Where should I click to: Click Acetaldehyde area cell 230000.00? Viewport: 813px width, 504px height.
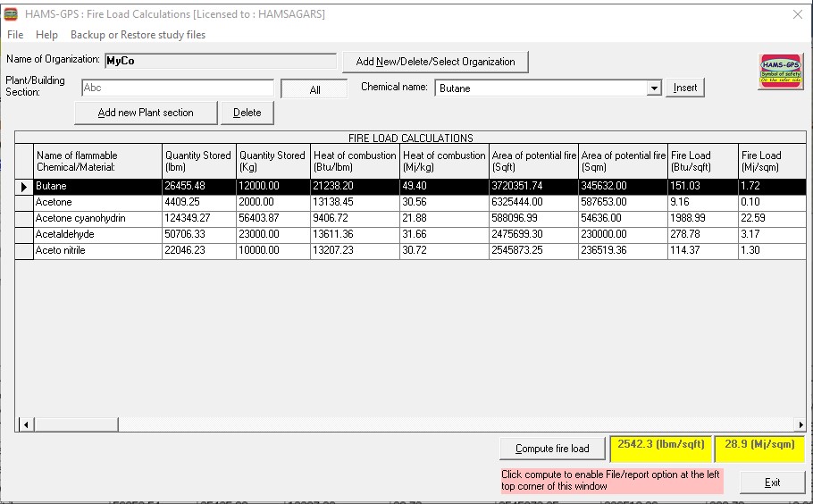click(x=624, y=234)
